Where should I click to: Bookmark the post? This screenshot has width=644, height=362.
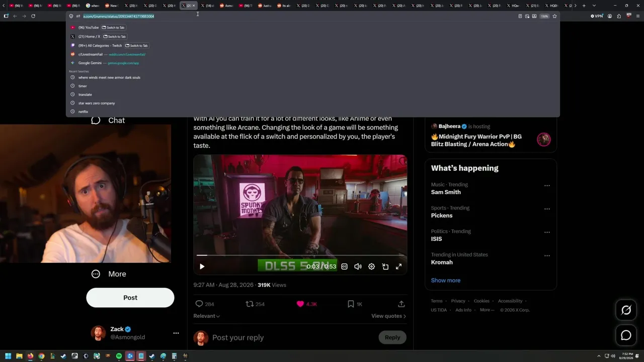click(x=351, y=304)
